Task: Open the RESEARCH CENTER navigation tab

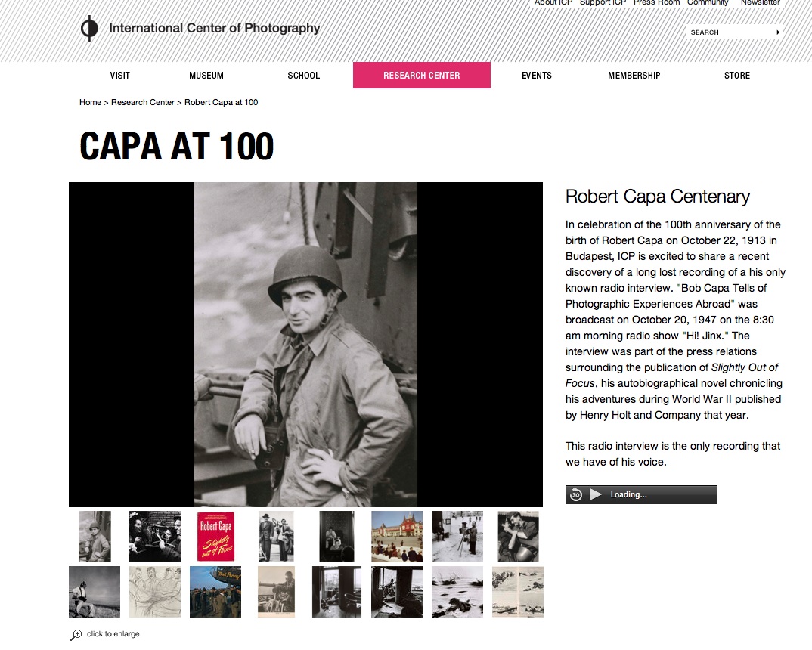Action: click(x=421, y=75)
